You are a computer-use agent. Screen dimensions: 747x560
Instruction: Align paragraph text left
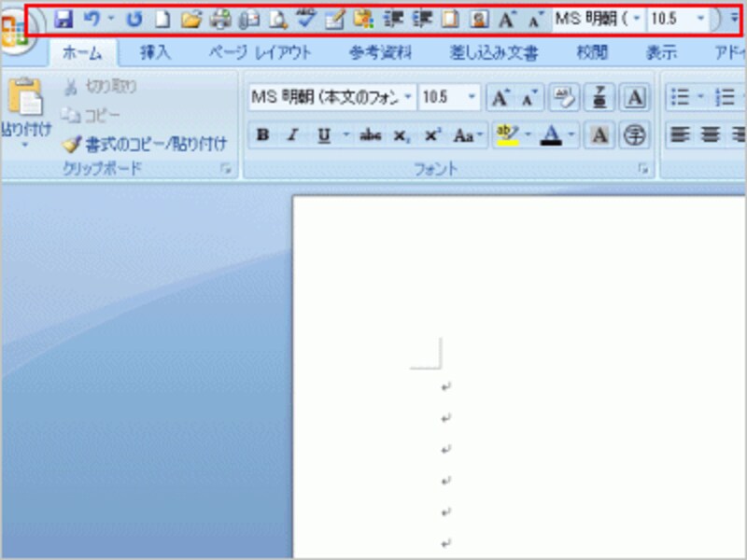tap(680, 135)
